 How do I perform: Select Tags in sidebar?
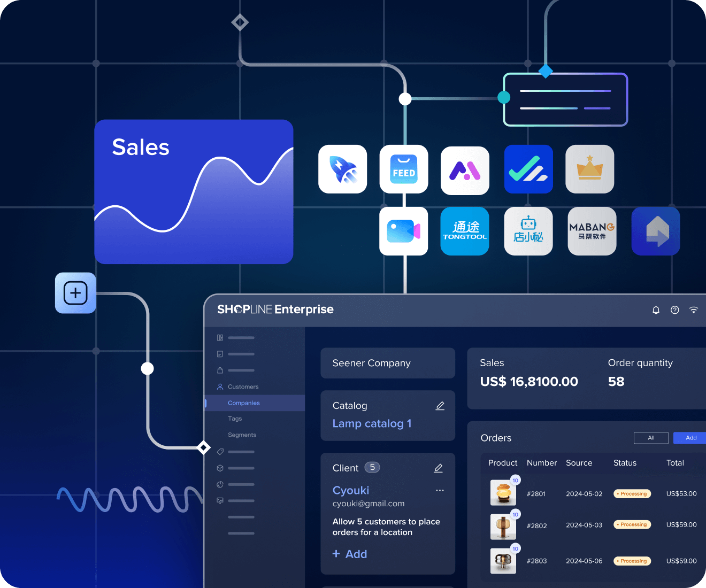tap(235, 419)
